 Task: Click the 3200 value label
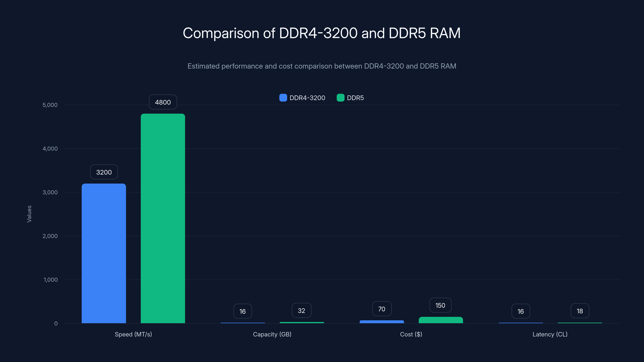coord(104,172)
